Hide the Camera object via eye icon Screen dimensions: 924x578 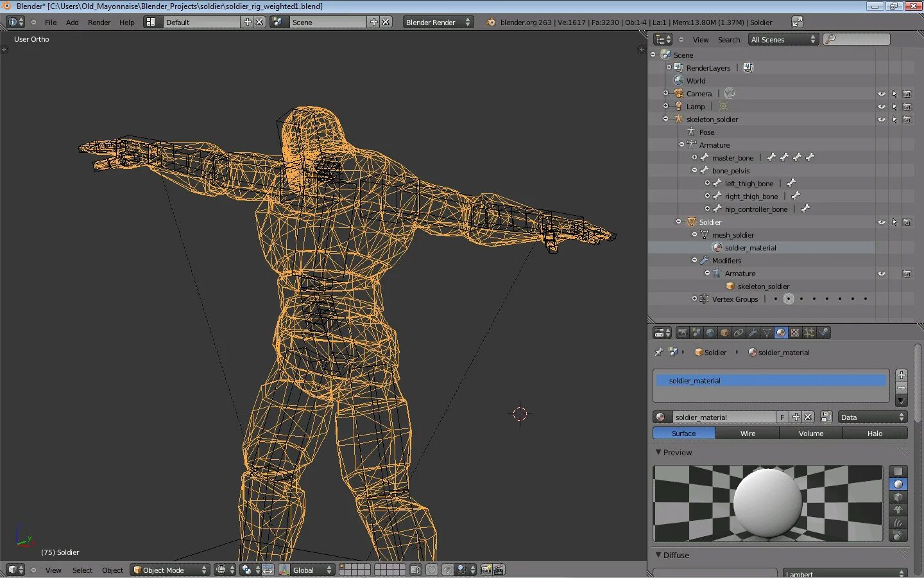pos(882,94)
